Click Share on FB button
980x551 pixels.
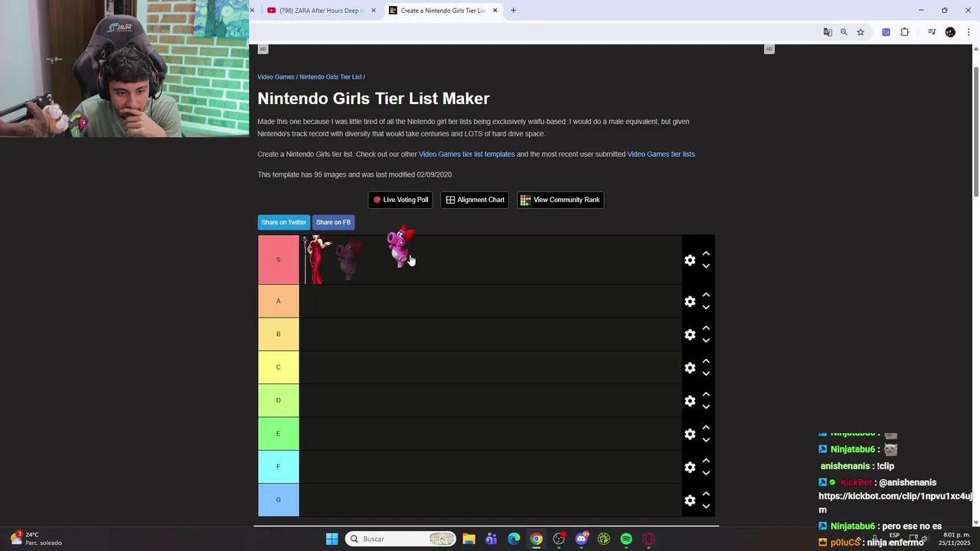coord(333,222)
